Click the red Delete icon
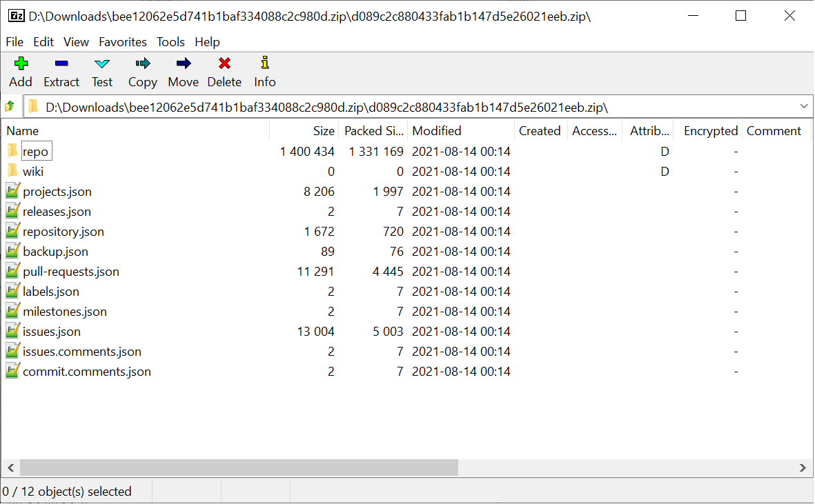Image resolution: width=815 pixels, height=504 pixels. coord(224,63)
